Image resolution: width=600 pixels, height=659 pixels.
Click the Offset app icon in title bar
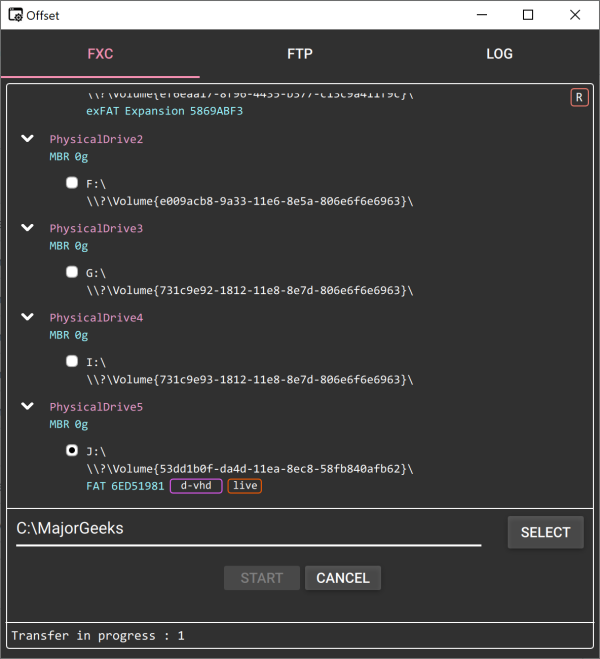[16, 15]
